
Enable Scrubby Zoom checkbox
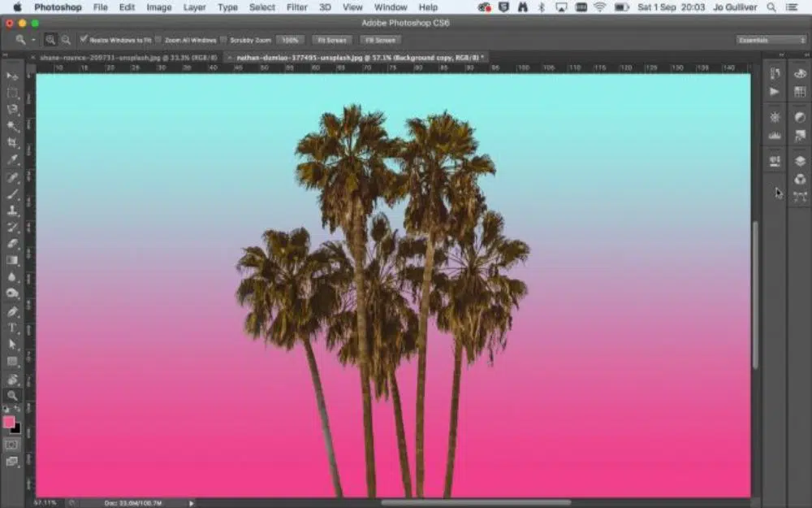(x=224, y=39)
